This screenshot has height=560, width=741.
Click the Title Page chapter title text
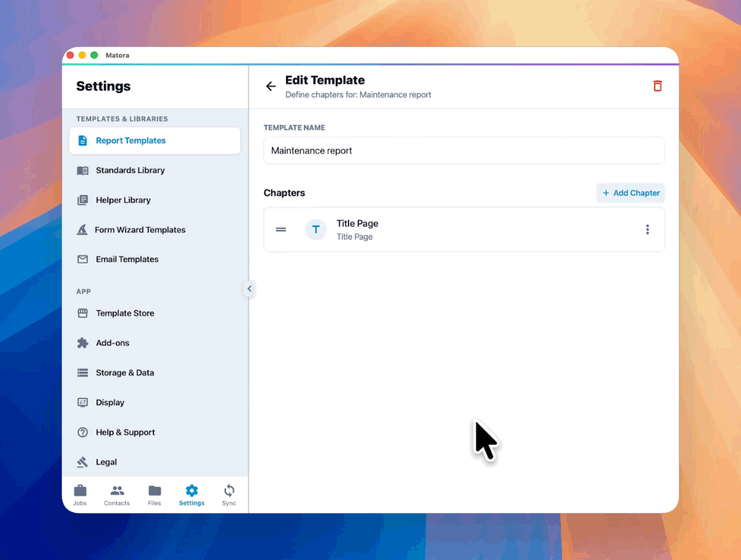(x=357, y=223)
